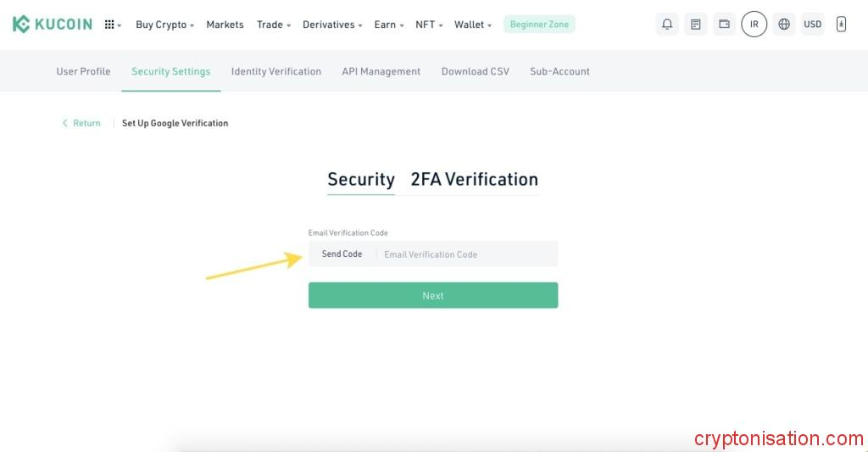Expand the Earn dropdown menu
868x452 pixels.
pos(388,25)
